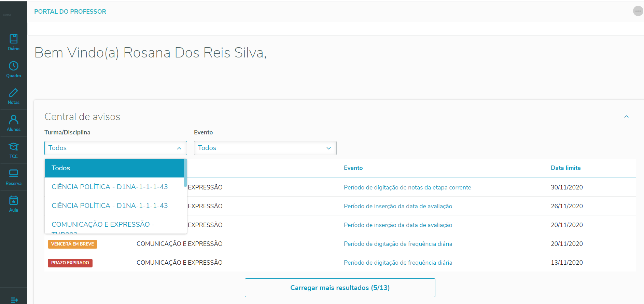Select first CIÊNCIA POLÍTICA option
Screen dimensions: 644x304
(x=110, y=187)
